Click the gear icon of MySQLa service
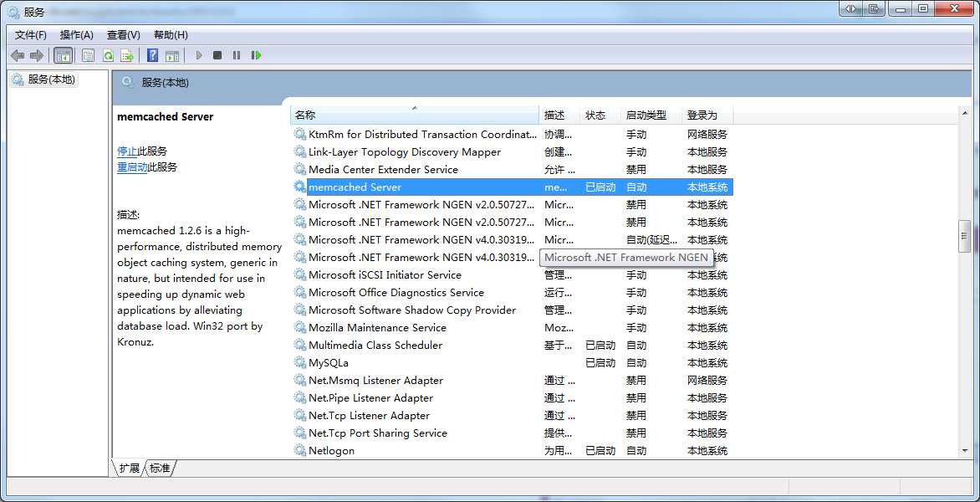This screenshot has width=980, height=502. 300,362
